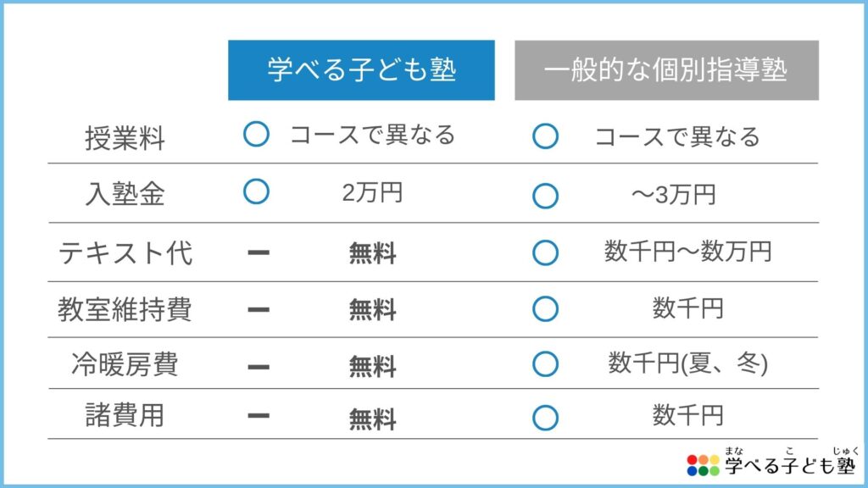868x488 pixels.
Task: Click the circle icon next to 〜3万円
Action: click(545, 196)
